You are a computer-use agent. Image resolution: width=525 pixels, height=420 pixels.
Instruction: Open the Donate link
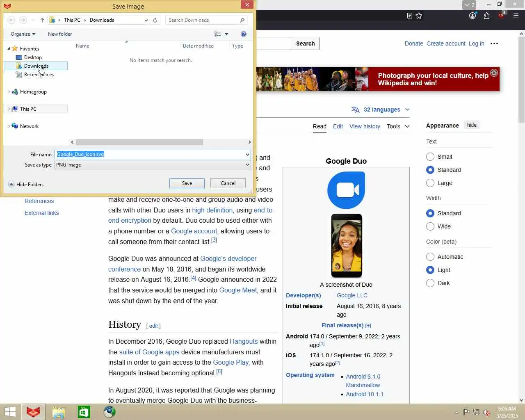(414, 43)
